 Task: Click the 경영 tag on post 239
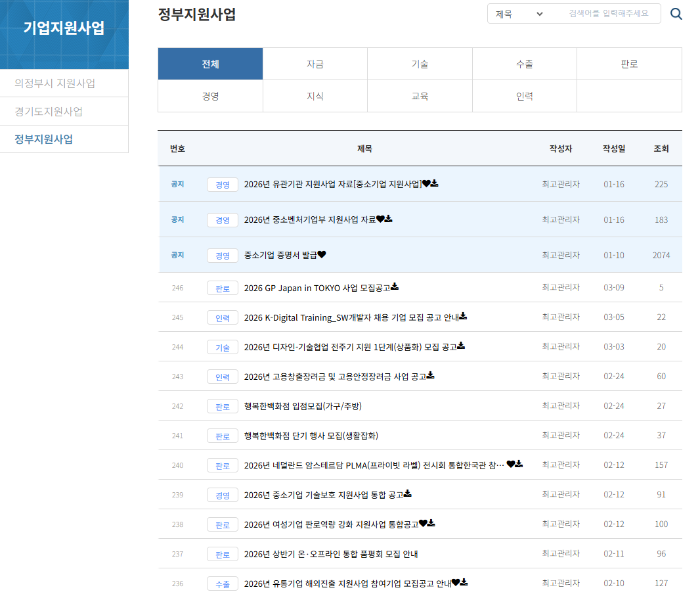tap(223, 495)
